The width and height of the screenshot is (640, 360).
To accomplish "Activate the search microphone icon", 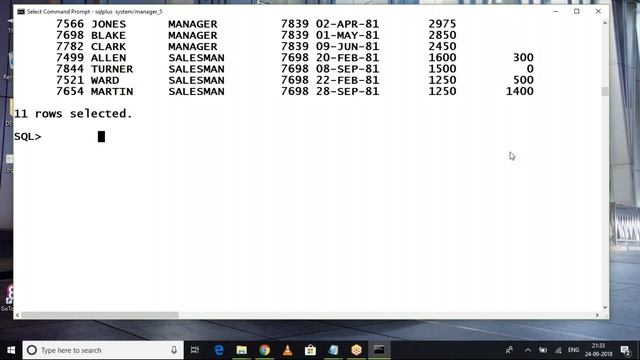I will coord(174,350).
